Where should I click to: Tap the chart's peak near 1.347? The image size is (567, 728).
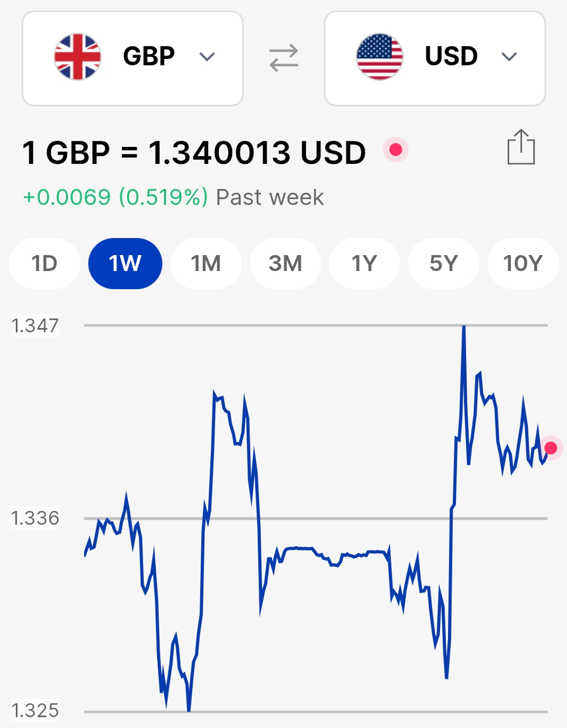[x=464, y=328]
